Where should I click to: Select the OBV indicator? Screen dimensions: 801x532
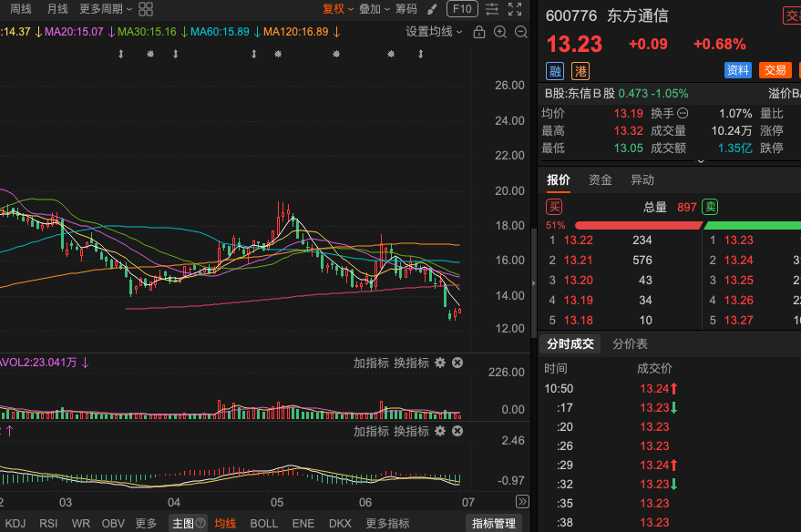pyautogui.click(x=113, y=523)
